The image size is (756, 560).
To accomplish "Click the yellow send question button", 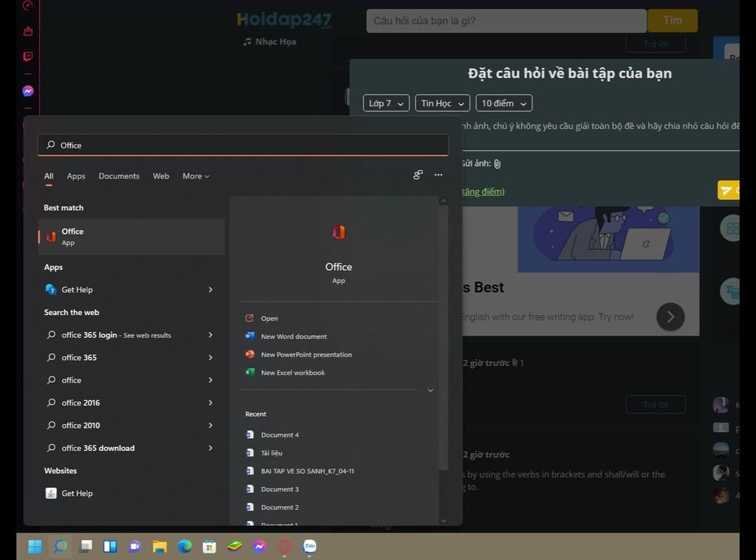I will click(x=729, y=190).
